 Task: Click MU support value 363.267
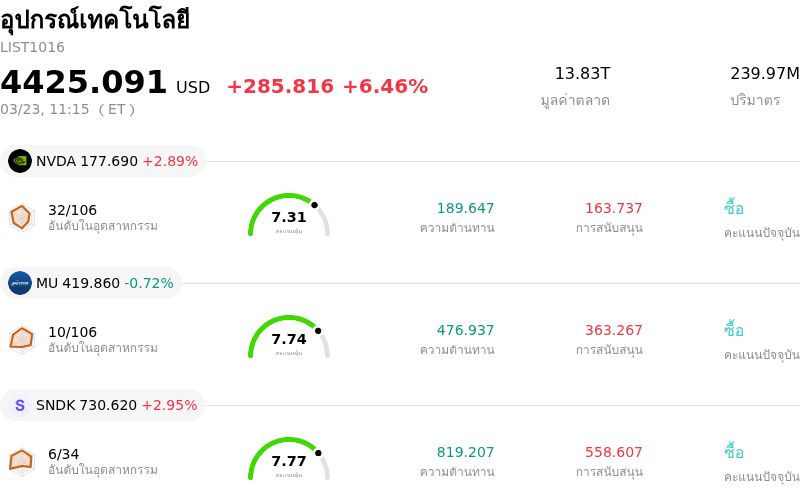(x=613, y=330)
